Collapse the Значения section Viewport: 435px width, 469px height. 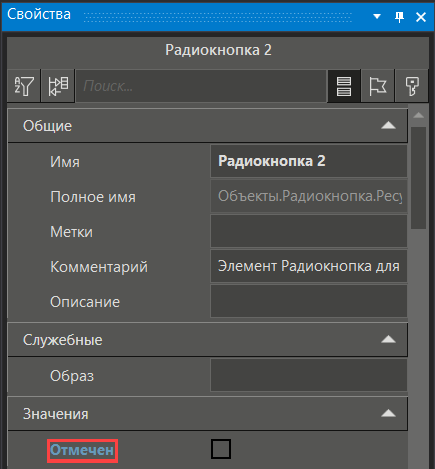pos(388,414)
